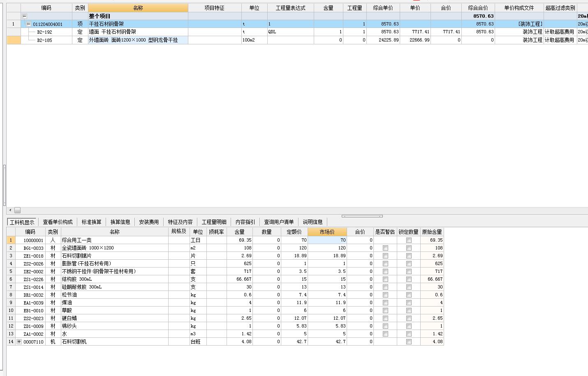The width and height of the screenshot is (588, 376).
Task: Click the 名称 column header in the upper table
Action: pyautogui.click(x=138, y=8)
